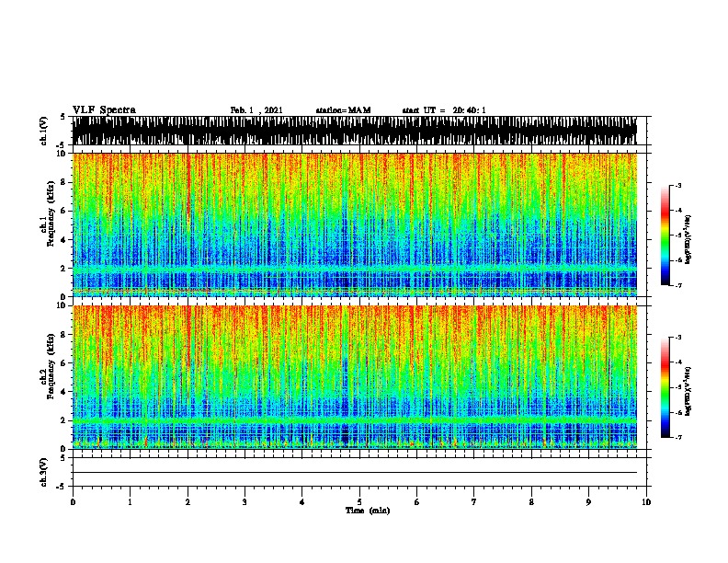Click the "8" kHz tick on ch.2 axis
The width and height of the screenshot is (728, 563).
pyautogui.click(x=63, y=335)
